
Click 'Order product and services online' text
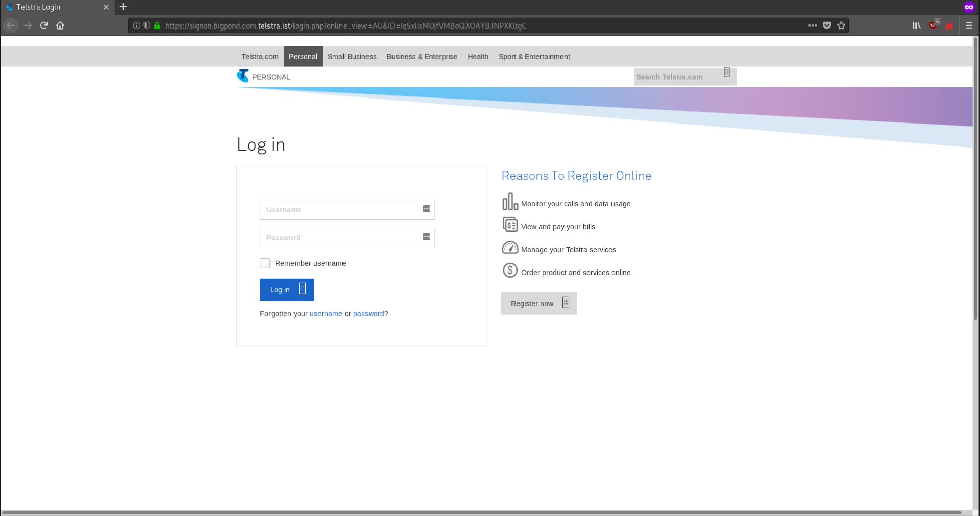(576, 273)
